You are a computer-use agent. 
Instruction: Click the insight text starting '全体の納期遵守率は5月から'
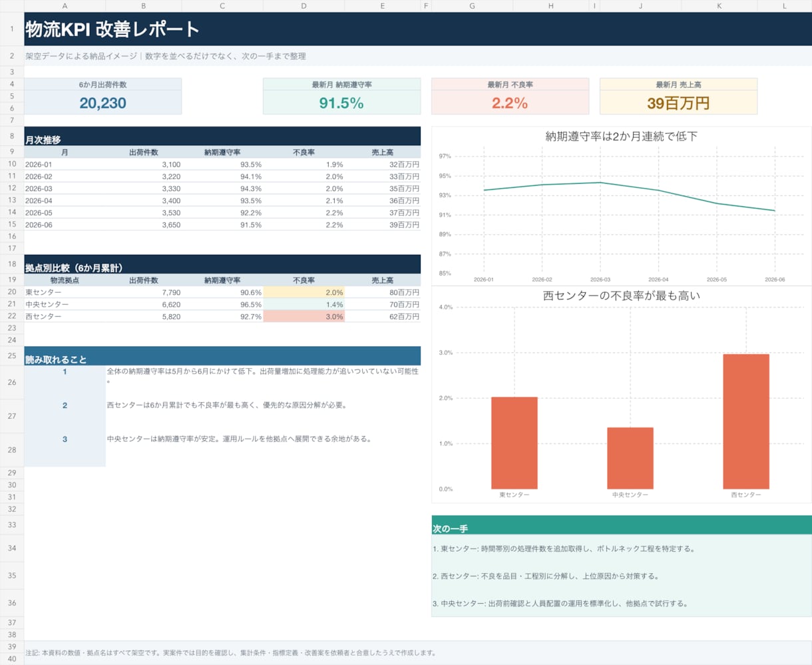tap(263, 382)
